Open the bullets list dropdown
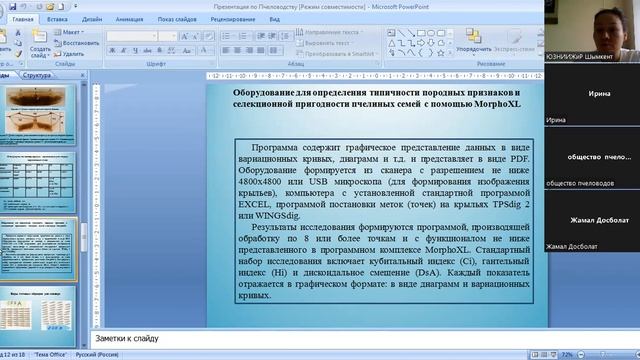 (x=228, y=36)
